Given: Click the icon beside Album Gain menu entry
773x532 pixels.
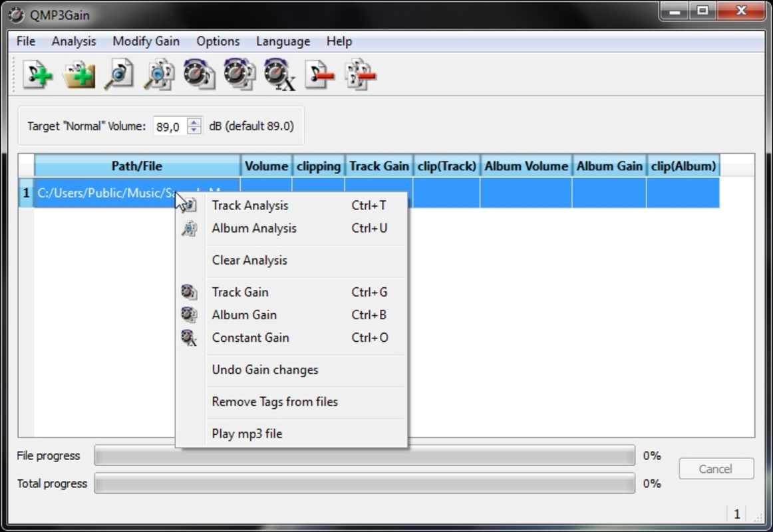Looking at the screenshot, I should (x=190, y=315).
